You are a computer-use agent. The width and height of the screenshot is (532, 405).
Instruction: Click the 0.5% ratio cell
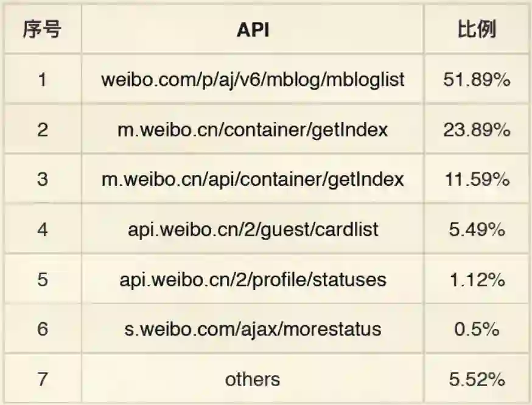(x=477, y=329)
